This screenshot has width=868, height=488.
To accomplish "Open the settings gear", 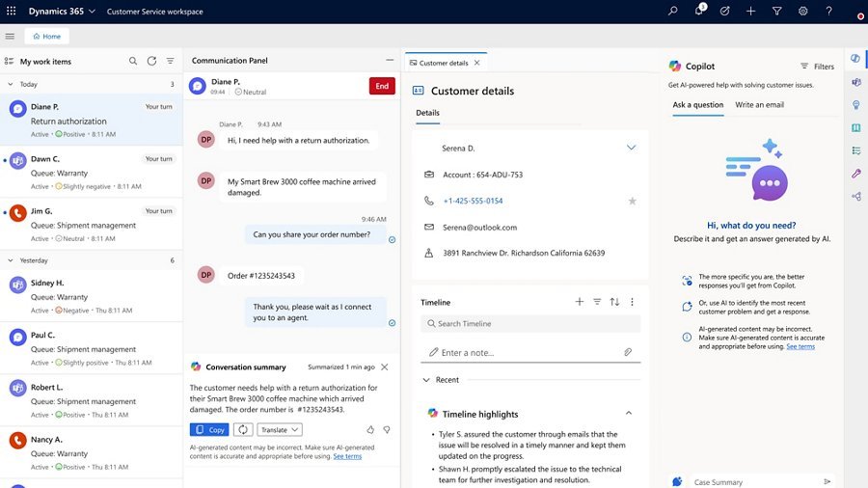I will [x=802, y=11].
